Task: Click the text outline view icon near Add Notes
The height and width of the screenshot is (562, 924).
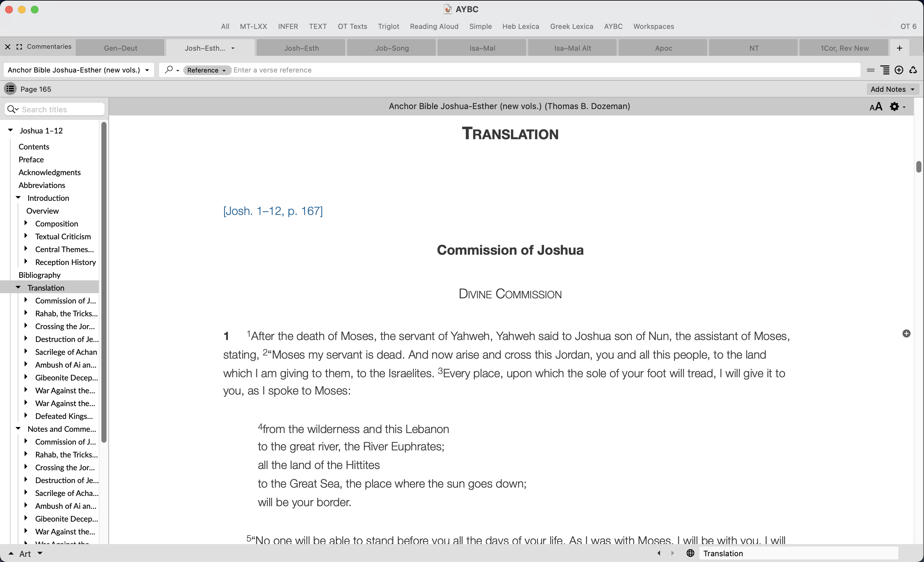Action: [886, 70]
